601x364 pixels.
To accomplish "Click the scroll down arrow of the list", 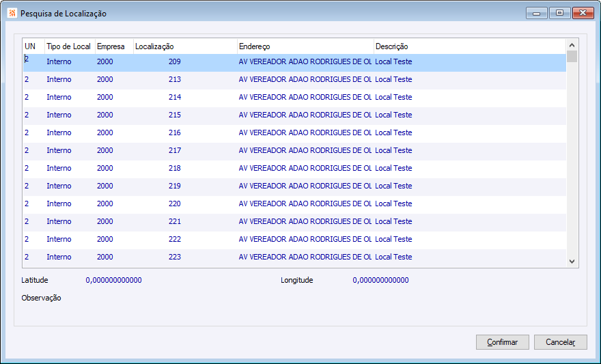I will pyautogui.click(x=572, y=262).
